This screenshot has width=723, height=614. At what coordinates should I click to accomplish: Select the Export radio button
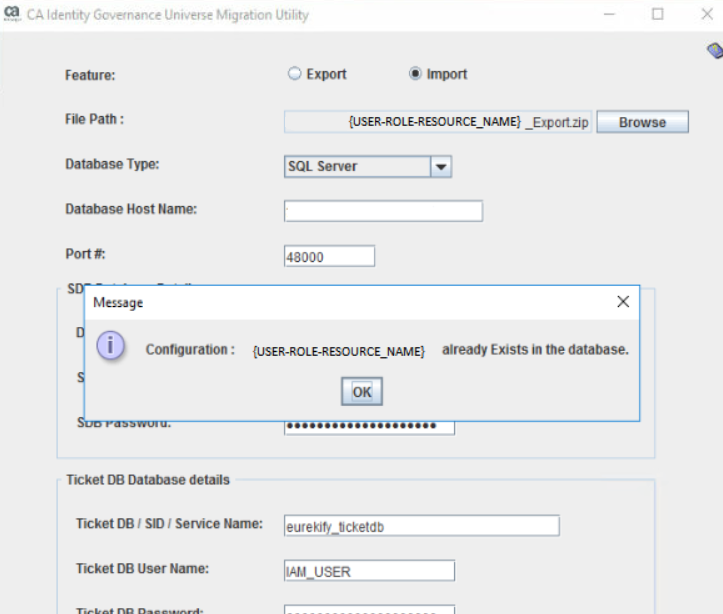click(294, 74)
